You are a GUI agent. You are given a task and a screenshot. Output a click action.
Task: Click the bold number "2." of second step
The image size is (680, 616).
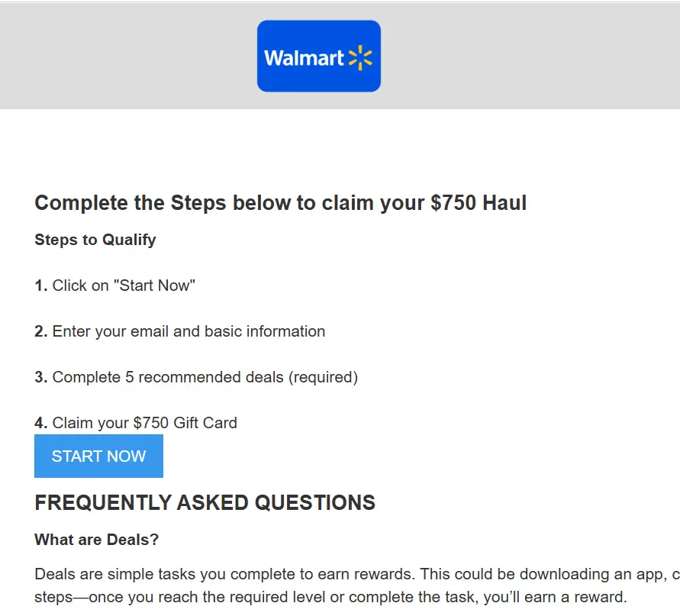41,331
